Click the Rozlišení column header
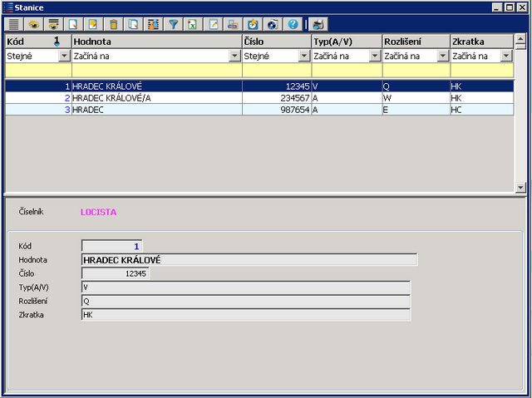 [415, 41]
